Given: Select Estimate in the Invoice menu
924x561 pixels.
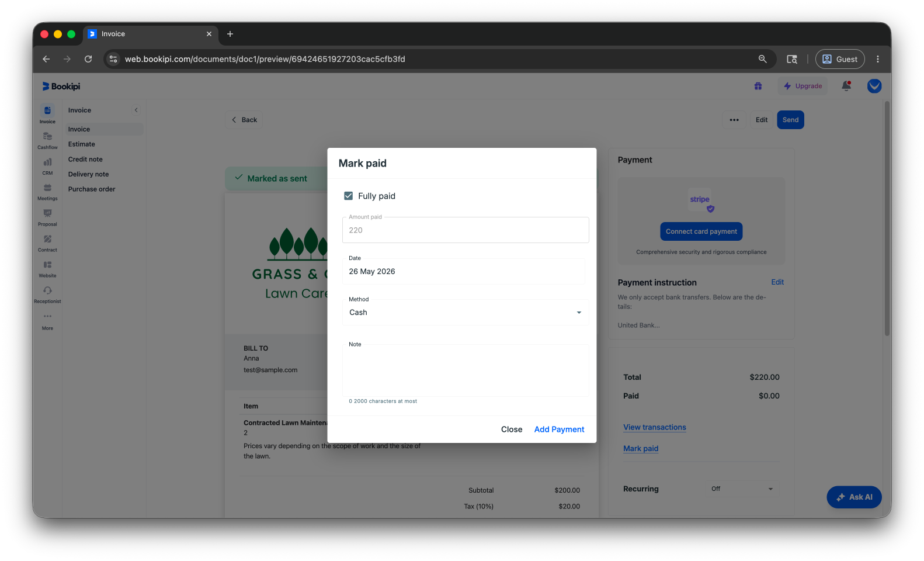Looking at the screenshot, I should click(x=82, y=144).
